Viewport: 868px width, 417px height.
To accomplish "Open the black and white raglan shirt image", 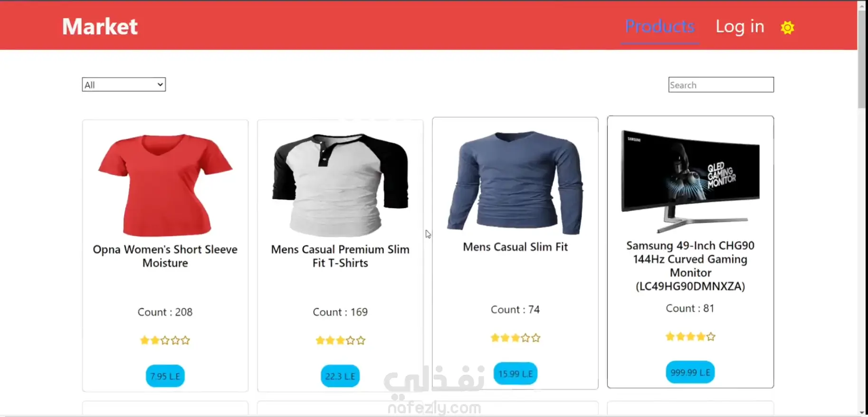I will pyautogui.click(x=340, y=185).
